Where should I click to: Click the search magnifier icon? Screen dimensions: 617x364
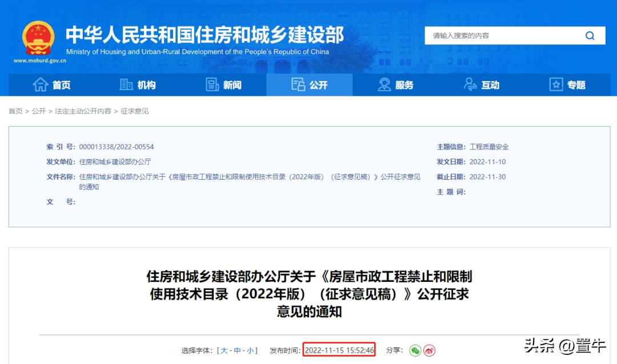coord(590,35)
